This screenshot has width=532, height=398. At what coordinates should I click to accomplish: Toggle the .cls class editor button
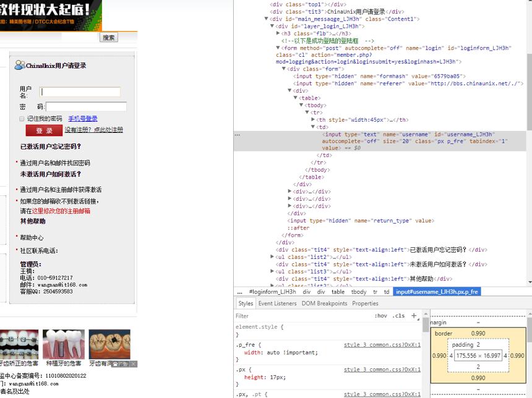point(398,316)
